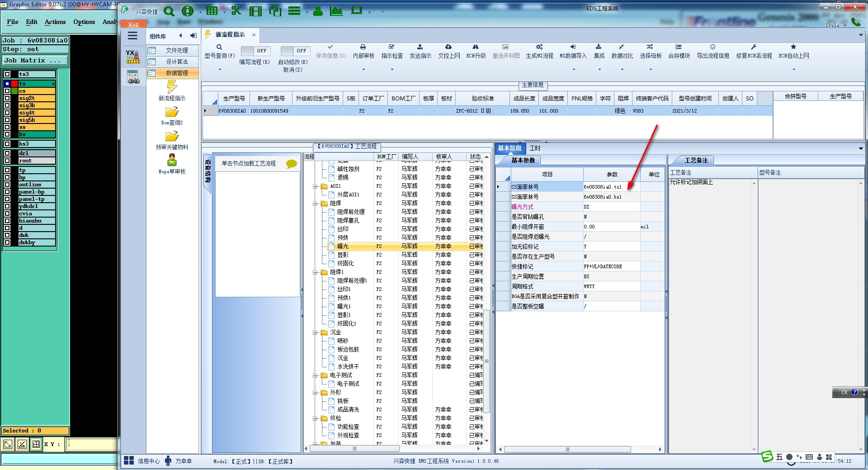
Task: Check the drl layer box in Graphic Editor
Action: point(7,153)
